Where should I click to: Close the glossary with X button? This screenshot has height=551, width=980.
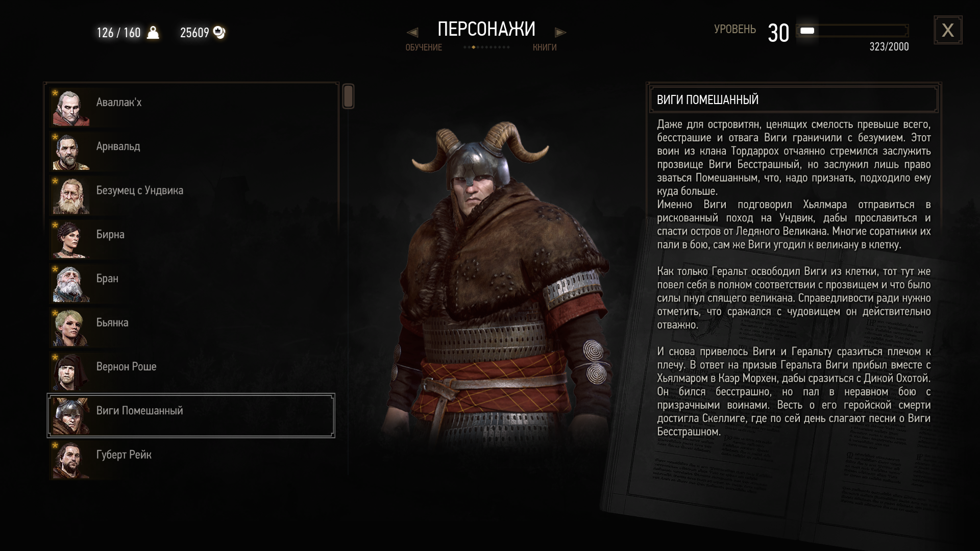(x=948, y=30)
